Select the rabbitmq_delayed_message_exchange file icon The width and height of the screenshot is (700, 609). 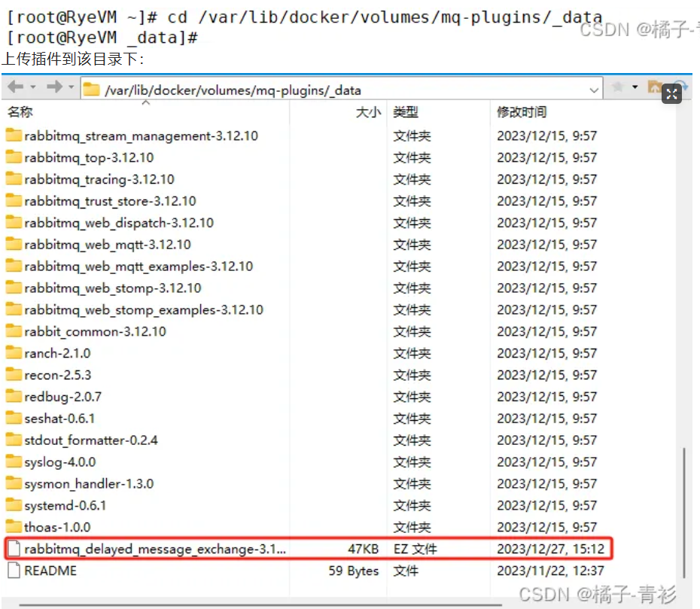point(14,549)
